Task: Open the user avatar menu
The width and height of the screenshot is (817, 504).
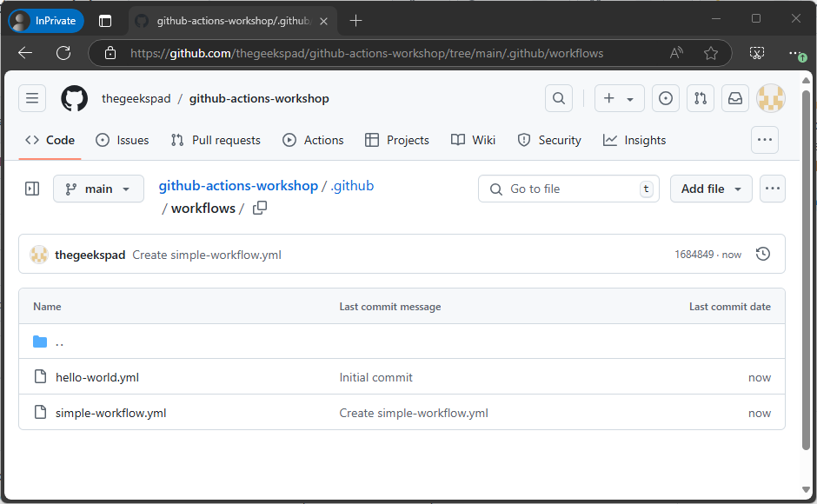Action: (771, 98)
